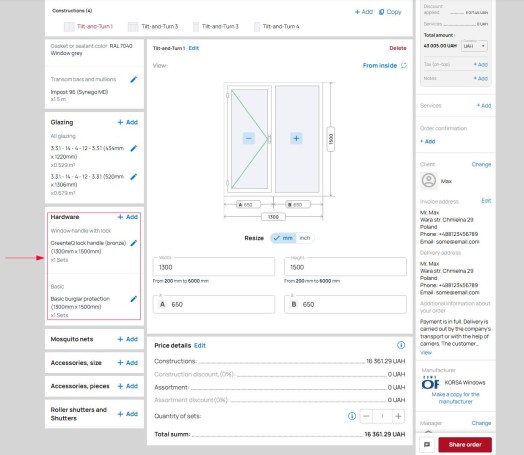Viewport: 524px width, 455px height.
Task: Change the Client
Action: 481,164
